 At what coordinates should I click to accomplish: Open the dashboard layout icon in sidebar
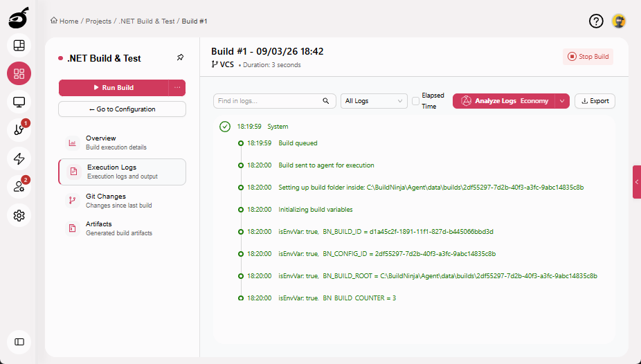click(x=19, y=46)
